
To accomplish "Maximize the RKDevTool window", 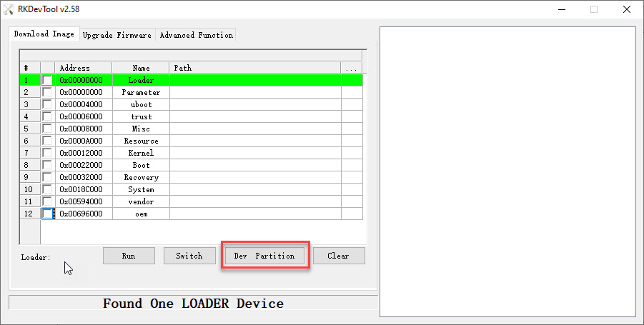I will [594, 9].
